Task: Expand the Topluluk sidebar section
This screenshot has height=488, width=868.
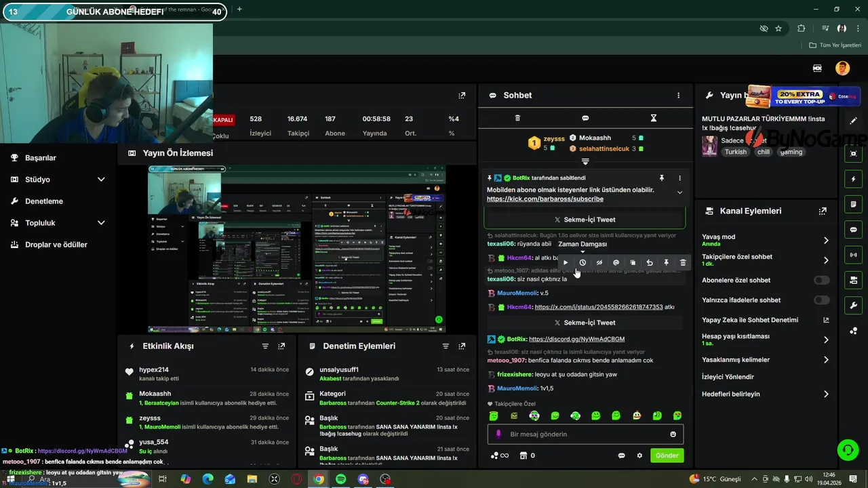Action: pos(101,223)
